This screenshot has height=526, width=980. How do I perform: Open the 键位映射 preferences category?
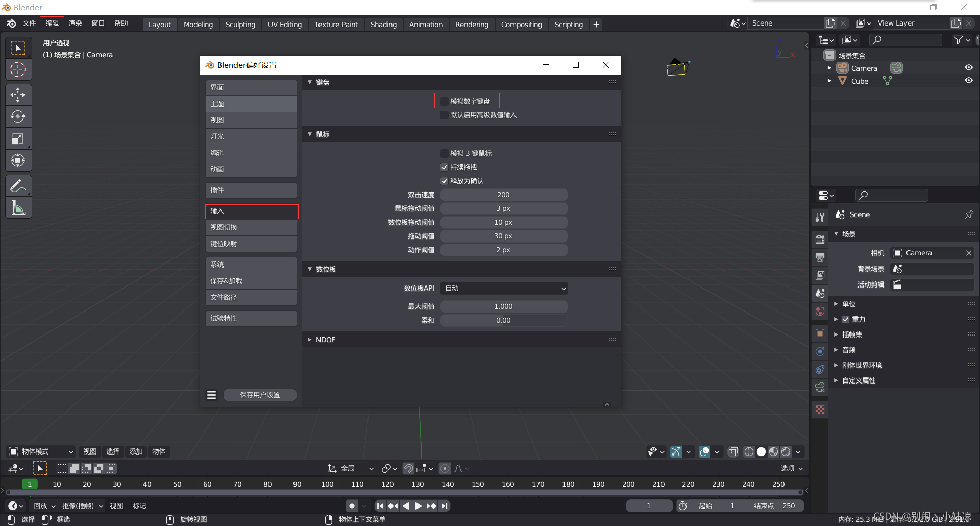point(251,244)
